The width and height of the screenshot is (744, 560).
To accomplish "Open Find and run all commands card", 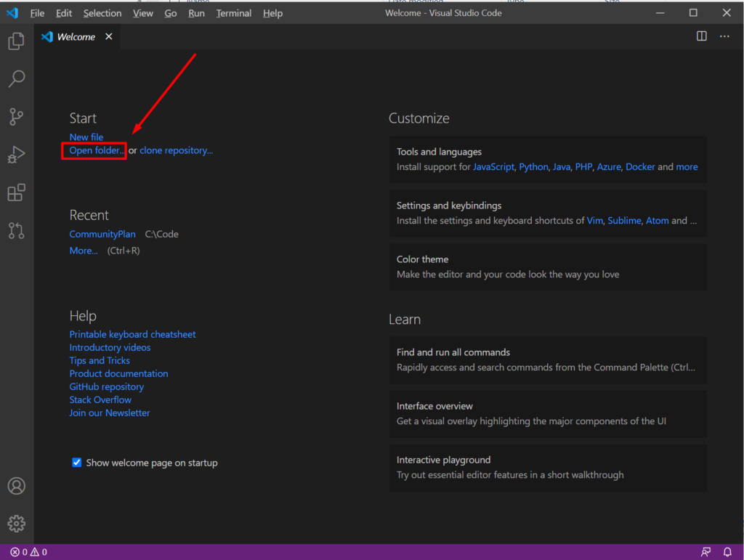I will click(x=548, y=360).
